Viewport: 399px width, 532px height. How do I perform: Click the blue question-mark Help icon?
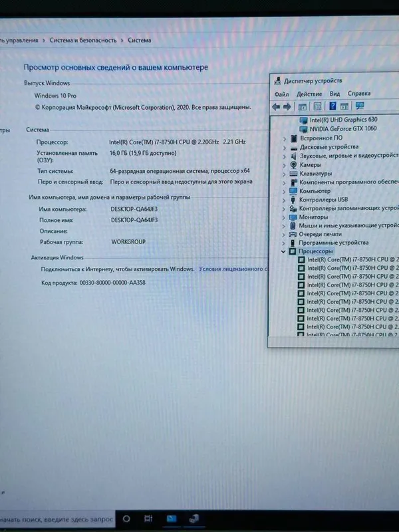[332, 106]
